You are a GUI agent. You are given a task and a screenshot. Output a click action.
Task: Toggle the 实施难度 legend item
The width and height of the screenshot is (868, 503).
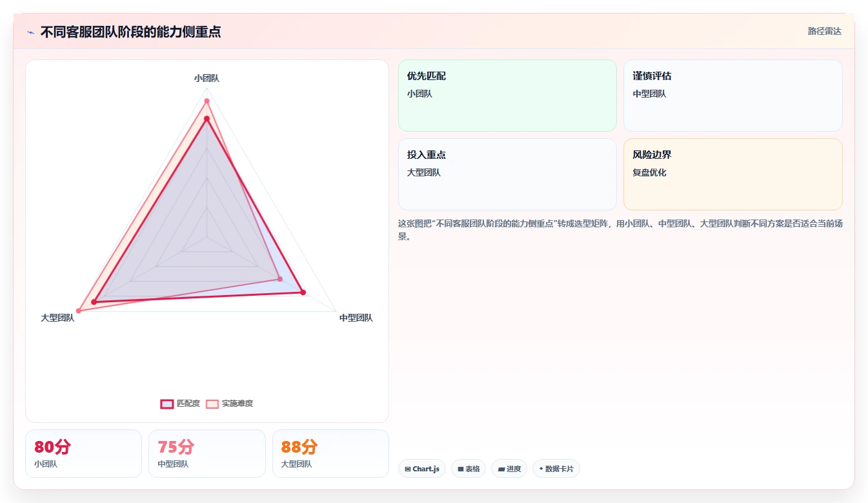(229, 404)
